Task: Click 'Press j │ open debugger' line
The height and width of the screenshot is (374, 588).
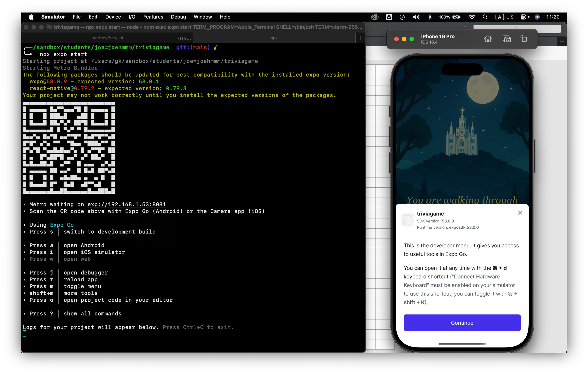Action: pos(65,273)
